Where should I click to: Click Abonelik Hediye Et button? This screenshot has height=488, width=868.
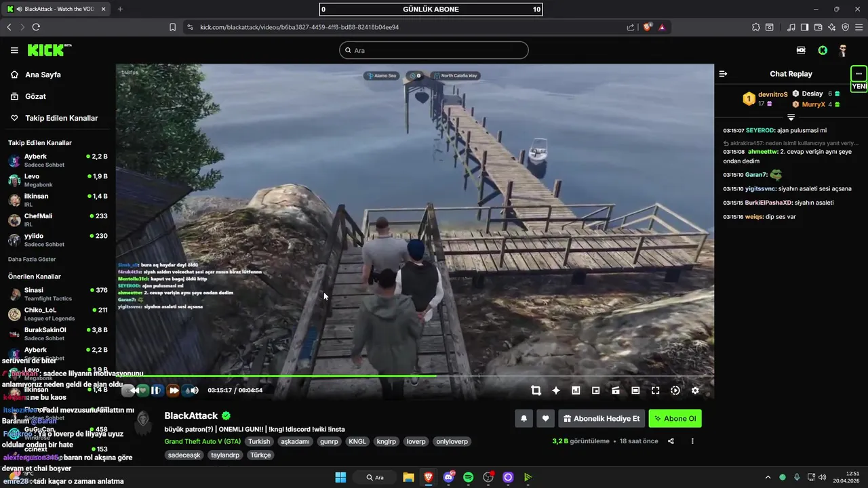(601, 419)
